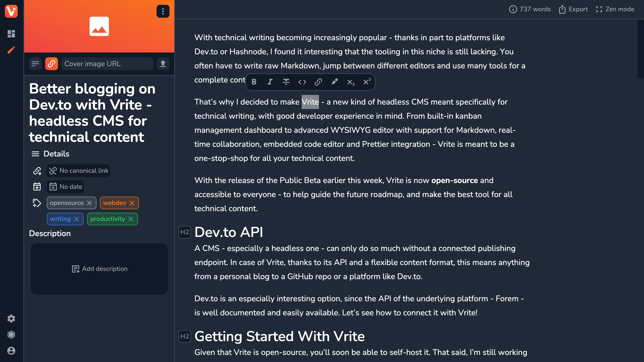
Task: Open the word count info panel
Action: click(531, 9)
